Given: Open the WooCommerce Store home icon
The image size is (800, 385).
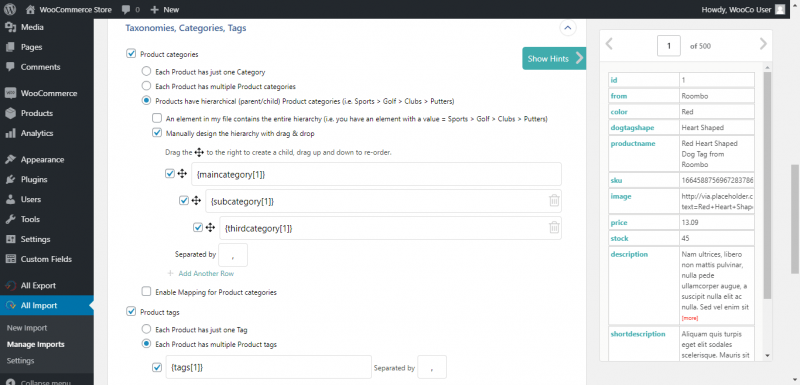Looking at the screenshot, I should click(31, 9).
